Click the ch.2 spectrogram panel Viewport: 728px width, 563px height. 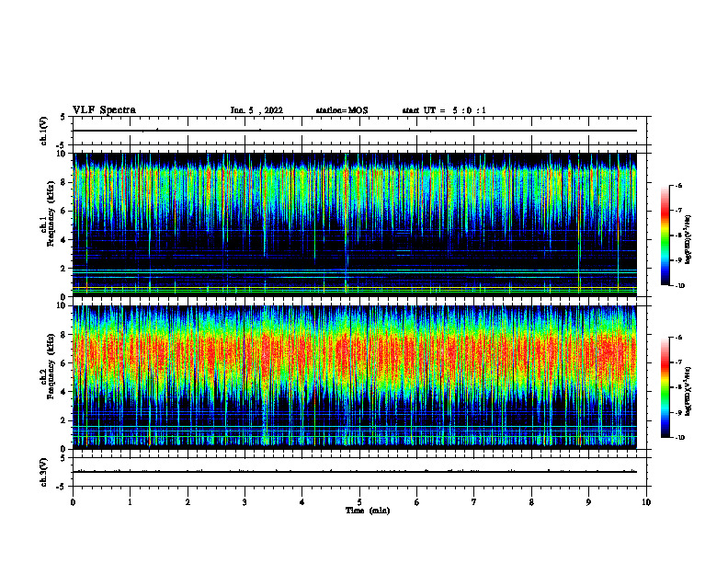[355, 377]
